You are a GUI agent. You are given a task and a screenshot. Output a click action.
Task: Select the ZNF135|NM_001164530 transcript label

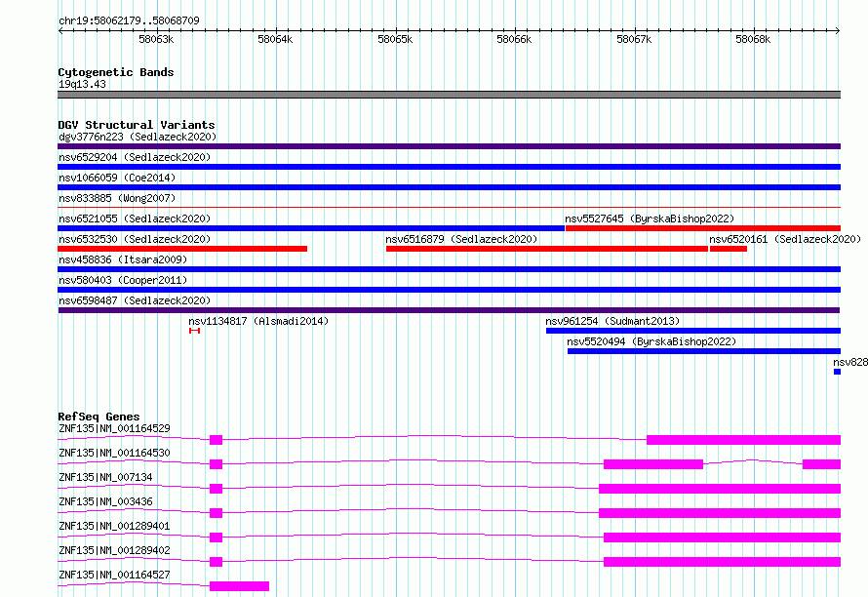114,453
